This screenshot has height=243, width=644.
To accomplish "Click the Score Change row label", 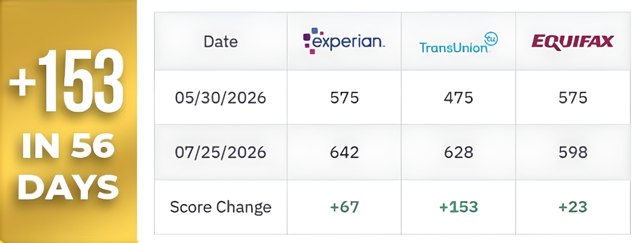I will point(221,207).
